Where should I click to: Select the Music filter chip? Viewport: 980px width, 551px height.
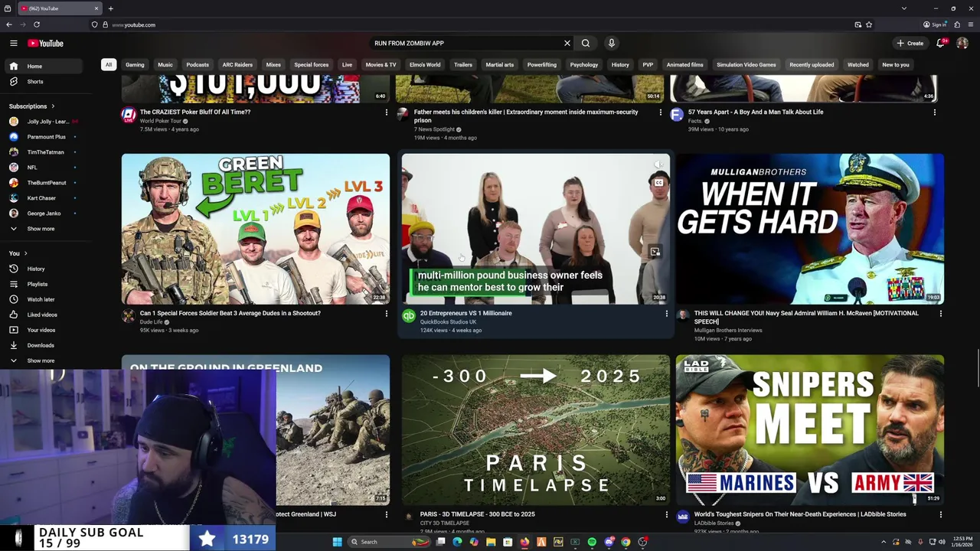[165, 65]
